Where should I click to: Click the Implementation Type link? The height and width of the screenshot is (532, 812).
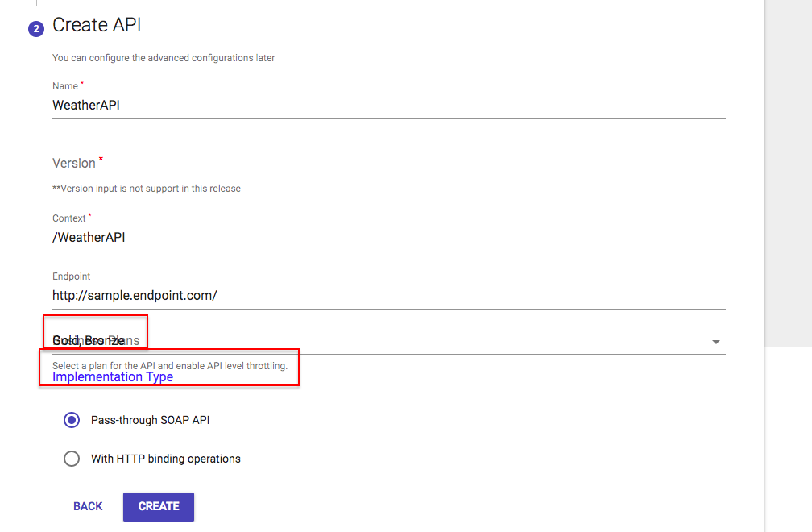[x=112, y=376]
